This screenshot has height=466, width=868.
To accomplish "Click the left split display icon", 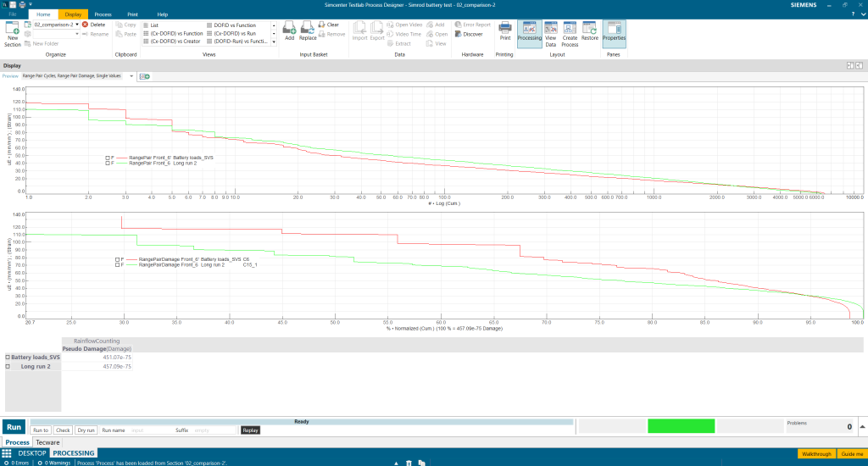I will click(849, 65).
